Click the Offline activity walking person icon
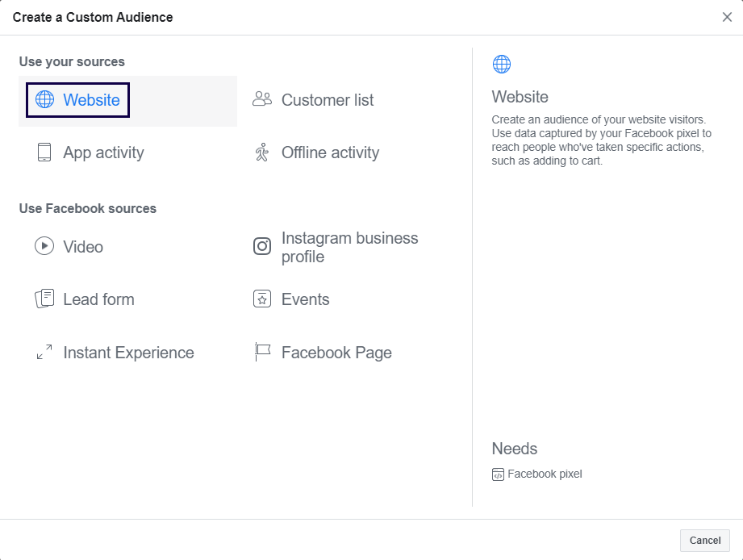 click(x=262, y=153)
